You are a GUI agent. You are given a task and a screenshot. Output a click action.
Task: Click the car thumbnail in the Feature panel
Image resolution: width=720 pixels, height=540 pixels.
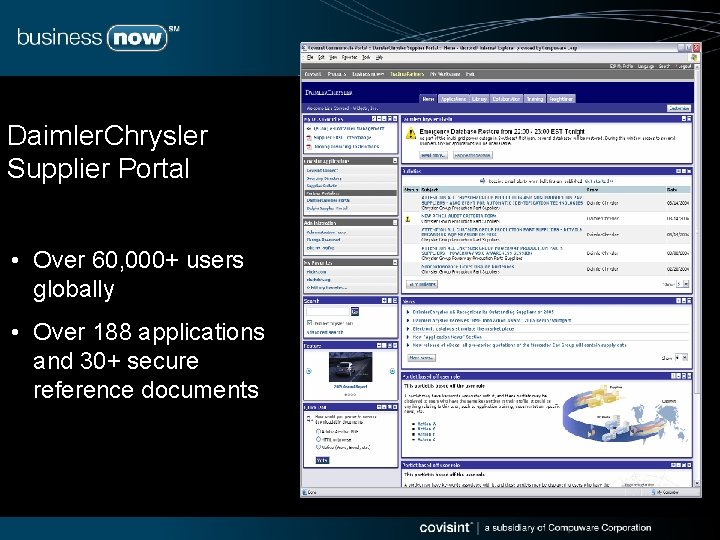pos(350,366)
